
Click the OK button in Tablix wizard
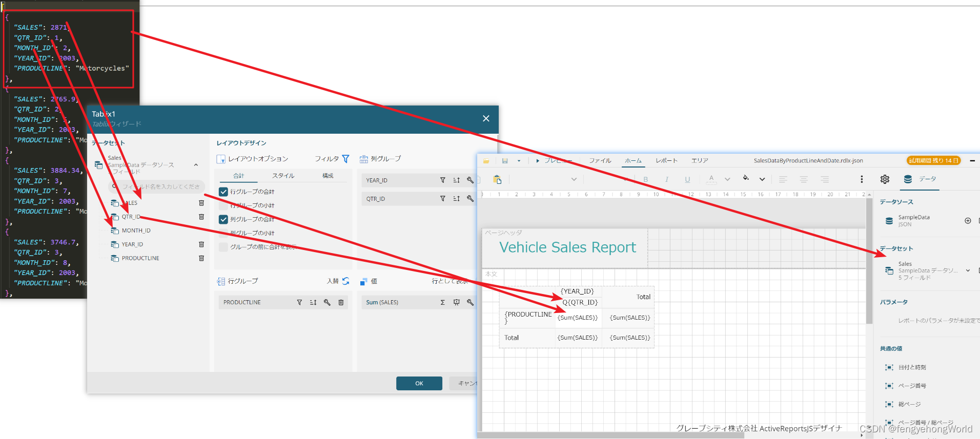coord(419,384)
